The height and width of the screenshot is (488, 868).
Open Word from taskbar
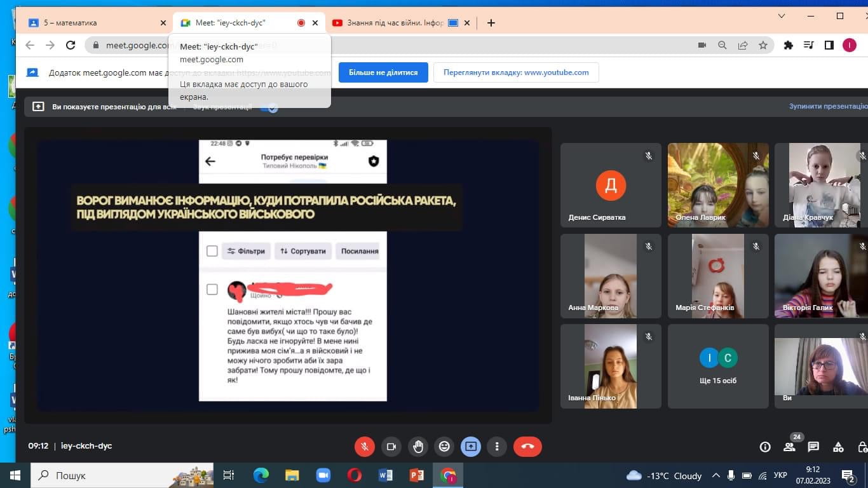click(x=386, y=475)
